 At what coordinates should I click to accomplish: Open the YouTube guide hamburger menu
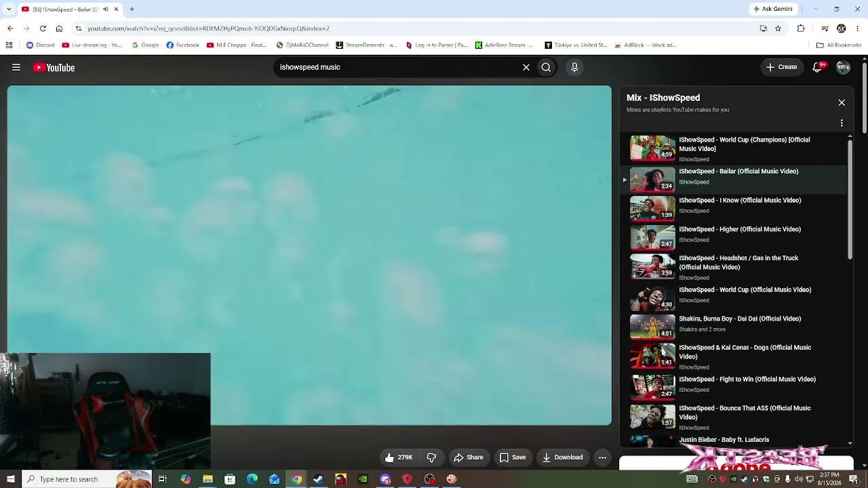(x=16, y=67)
